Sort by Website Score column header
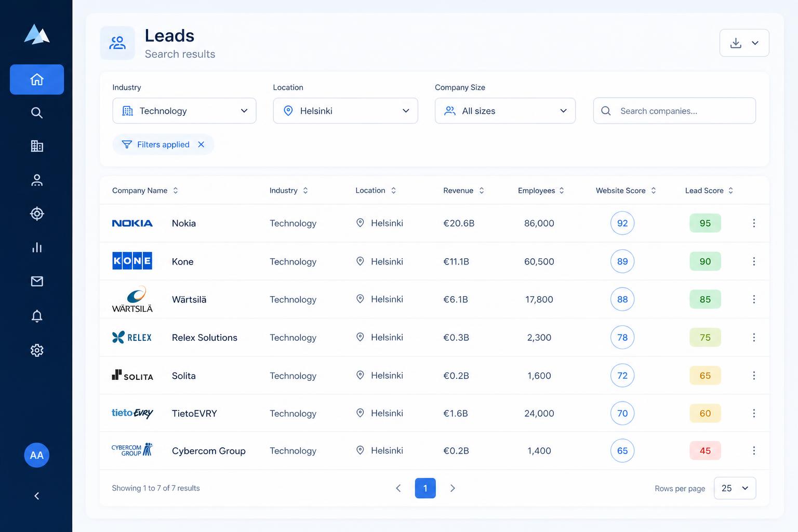Screen dimensions: 798x532 [626, 191]
